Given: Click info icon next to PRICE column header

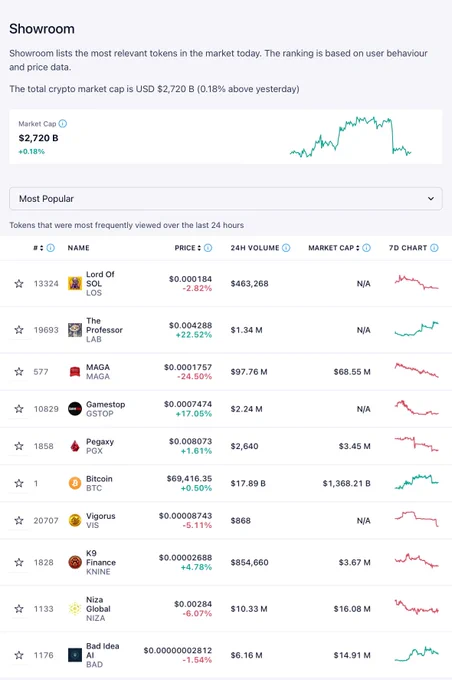Looking at the screenshot, I should (208, 248).
